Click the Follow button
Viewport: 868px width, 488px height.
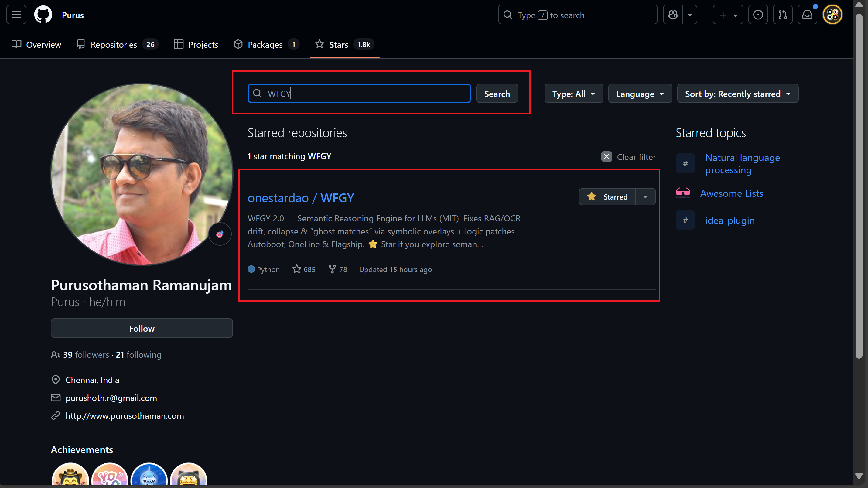(142, 328)
